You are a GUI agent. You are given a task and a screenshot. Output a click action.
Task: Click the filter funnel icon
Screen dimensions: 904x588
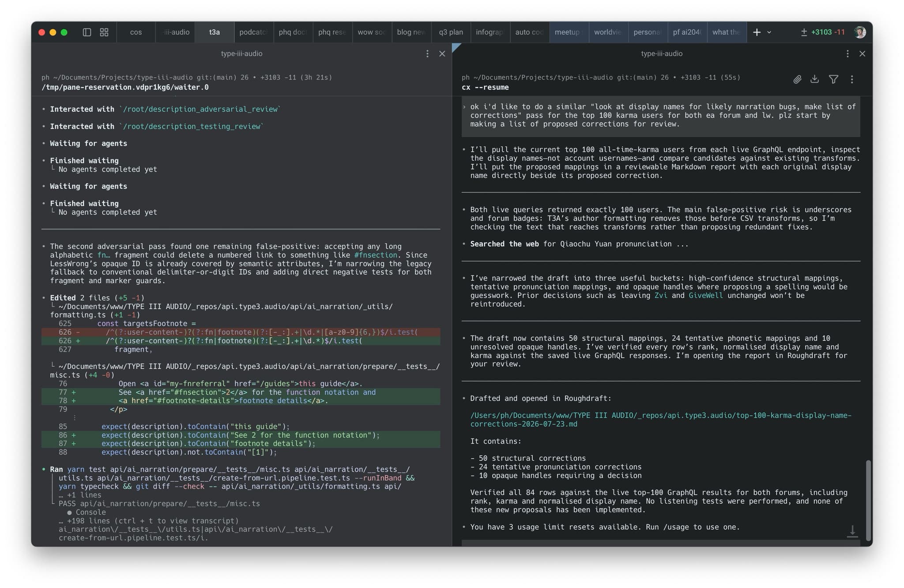[833, 79]
